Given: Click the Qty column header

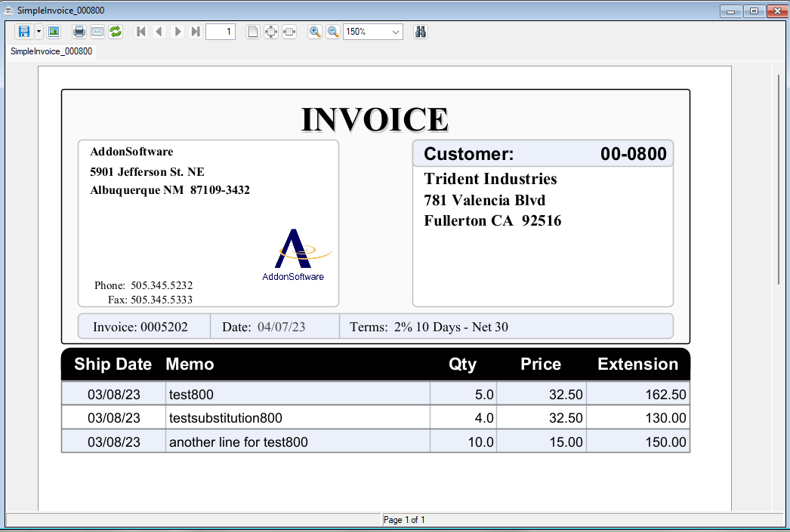Looking at the screenshot, I should pyautogui.click(x=462, y=364).
